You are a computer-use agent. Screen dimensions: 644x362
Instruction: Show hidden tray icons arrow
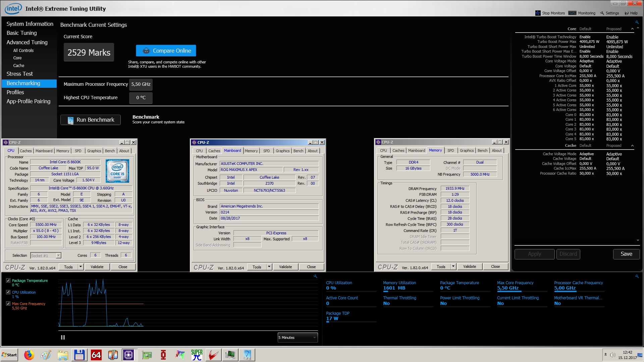click(x=605, y=355)
